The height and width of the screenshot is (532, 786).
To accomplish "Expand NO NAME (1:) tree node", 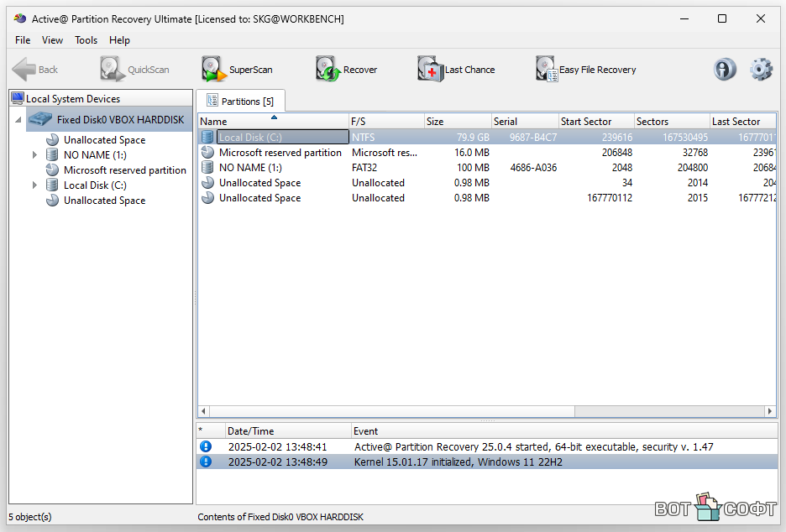I will click(34, 154).
